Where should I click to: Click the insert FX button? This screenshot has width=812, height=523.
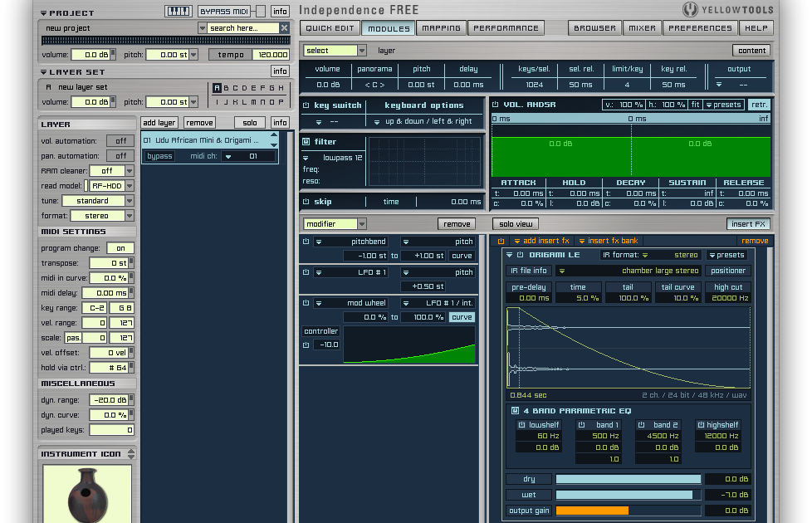[748, 223]
